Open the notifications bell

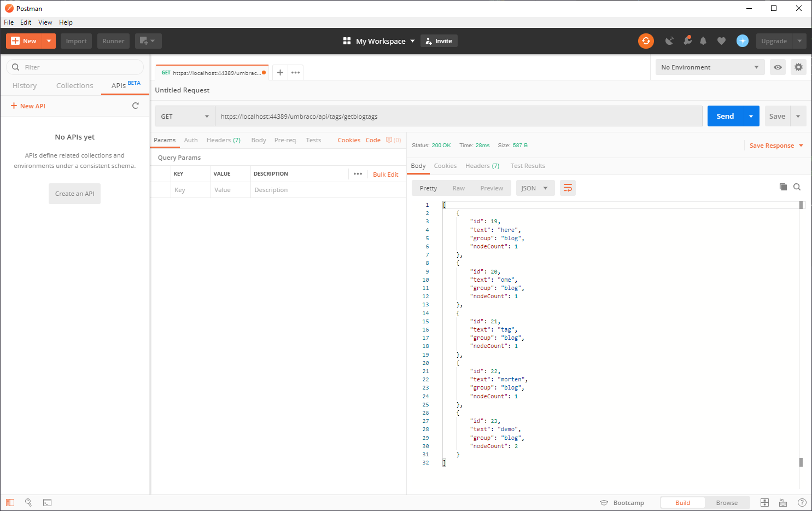703,41
